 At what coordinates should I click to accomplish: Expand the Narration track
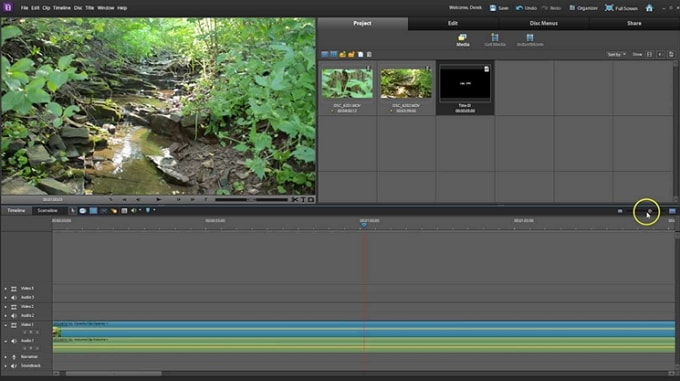click(x=6, y=357)
